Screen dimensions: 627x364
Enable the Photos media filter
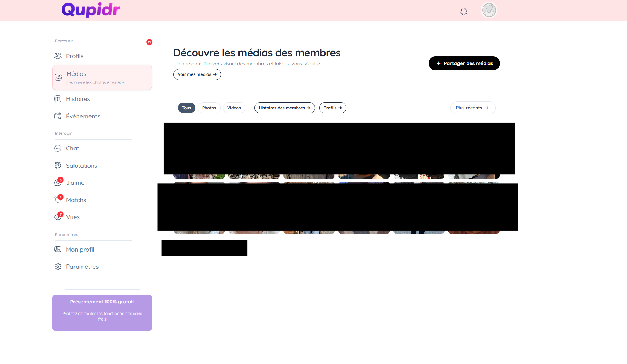(209, 108)
